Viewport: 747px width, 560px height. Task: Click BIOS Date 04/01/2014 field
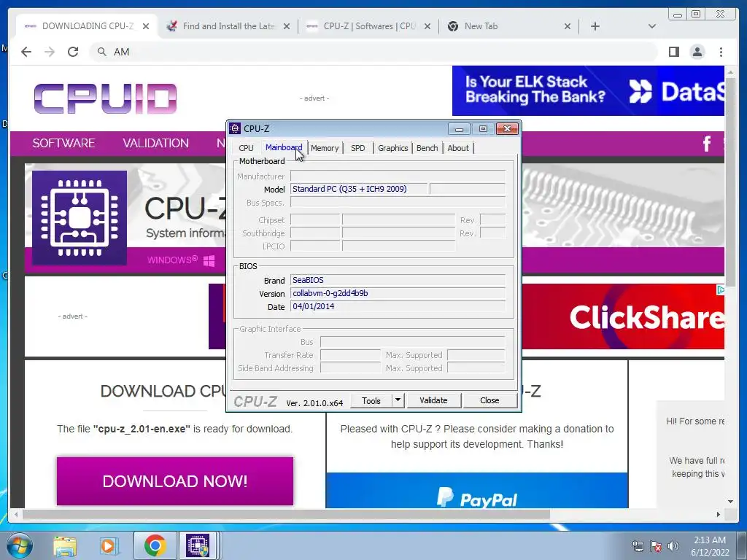pyautogui.click(x=398, y=307)
